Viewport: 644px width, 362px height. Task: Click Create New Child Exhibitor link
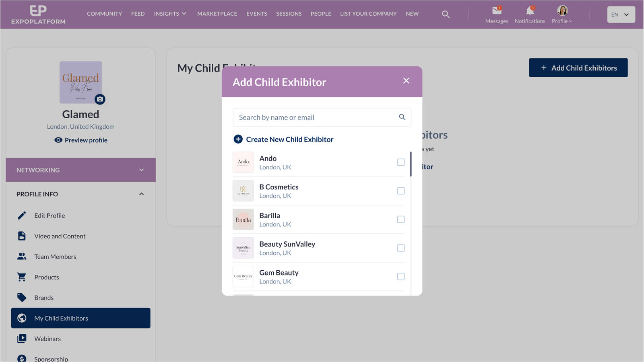pyautogui.click(x=290, y=139)
